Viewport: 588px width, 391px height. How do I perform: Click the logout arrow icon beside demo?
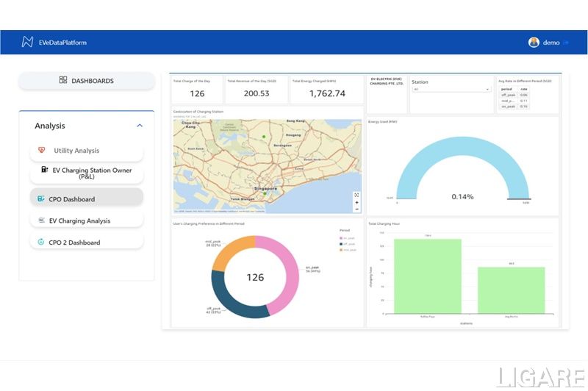click(566, 43)
